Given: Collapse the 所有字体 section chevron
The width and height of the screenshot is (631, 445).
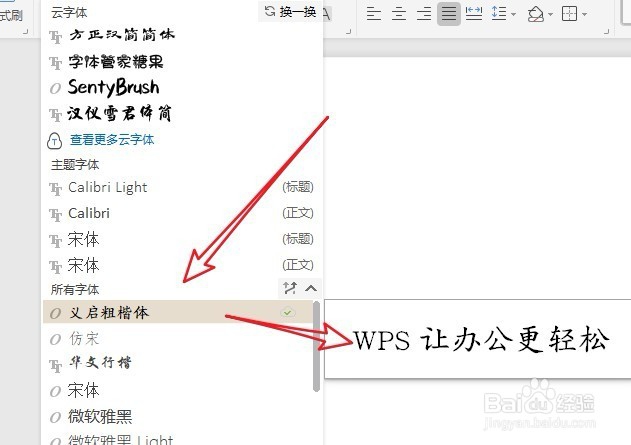Looking at the screenshot, I should (311, 288).
